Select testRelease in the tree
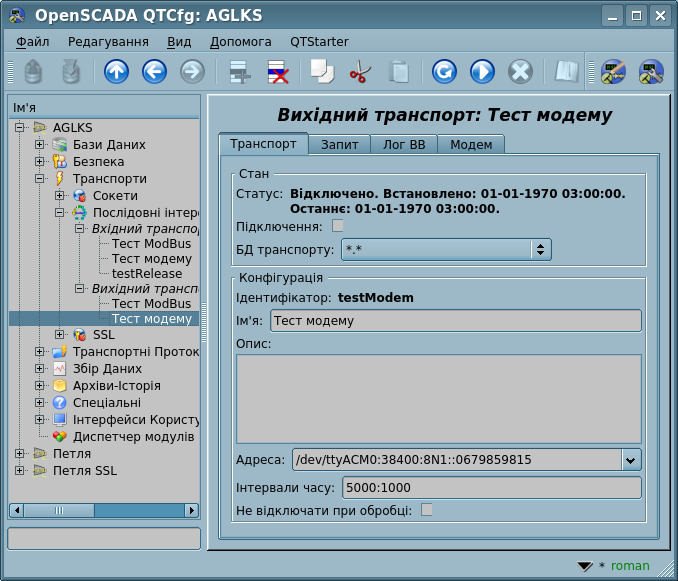678x581 pixels. [147, 274]
